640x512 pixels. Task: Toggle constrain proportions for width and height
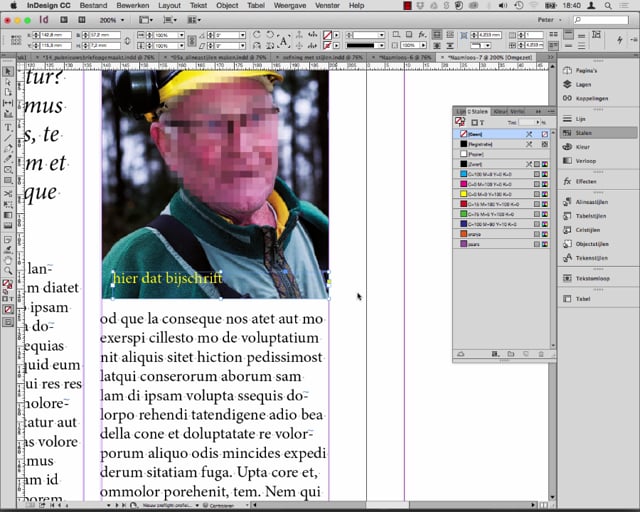click(127, 40)
